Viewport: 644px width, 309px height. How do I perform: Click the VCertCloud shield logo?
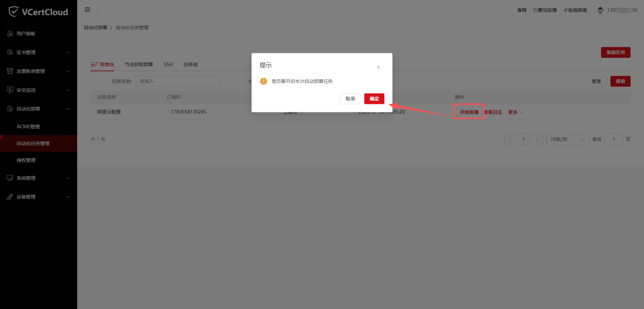[x=13, y=11]
